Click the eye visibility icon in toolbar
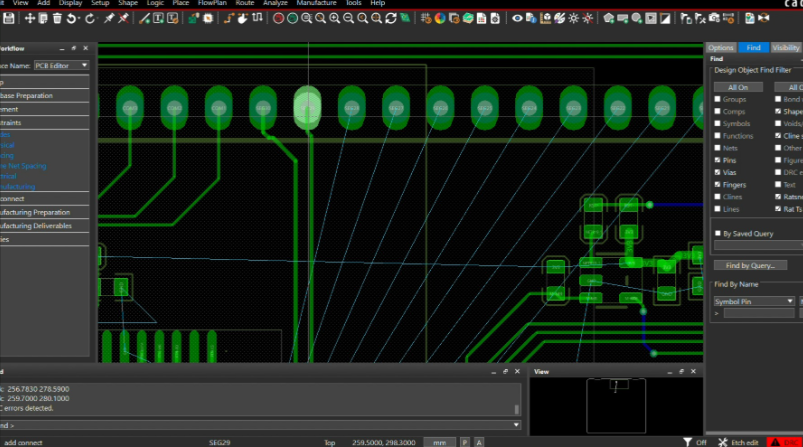The width and height of the screenshot is (803, 447). [x=517, y=18]
